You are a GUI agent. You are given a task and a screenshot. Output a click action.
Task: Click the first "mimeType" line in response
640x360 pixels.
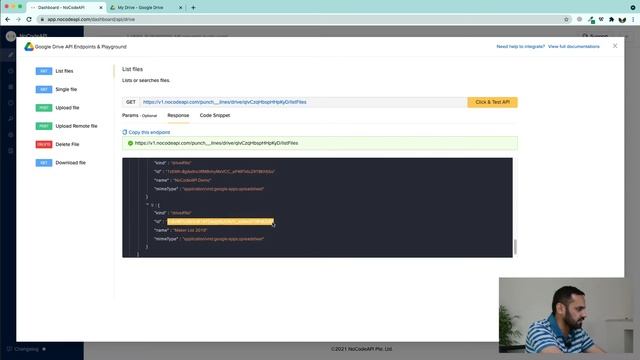coord(209,189)
